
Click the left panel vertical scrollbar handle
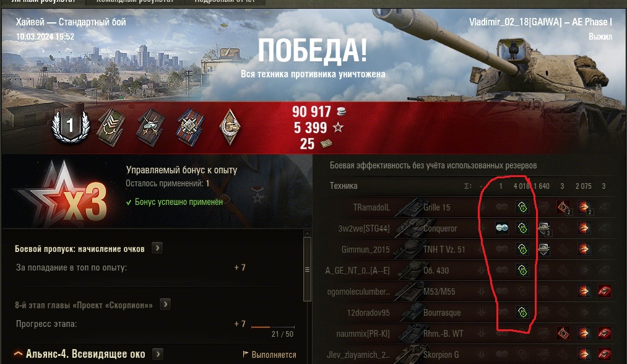pos(307,269)
